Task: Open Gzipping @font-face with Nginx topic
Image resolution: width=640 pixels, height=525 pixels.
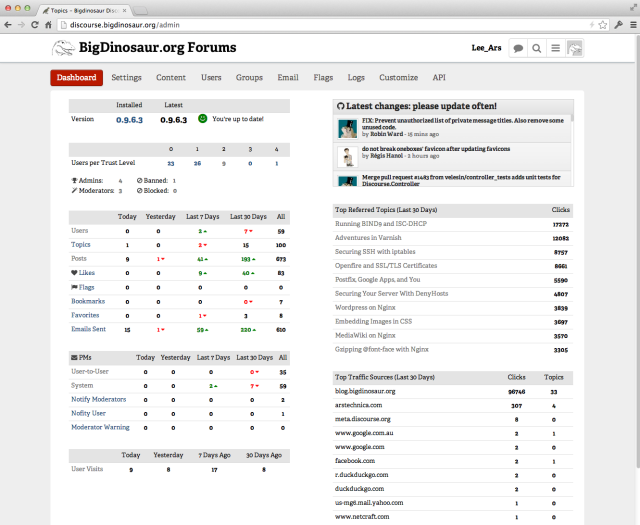Action: click(x=382, y=349)
